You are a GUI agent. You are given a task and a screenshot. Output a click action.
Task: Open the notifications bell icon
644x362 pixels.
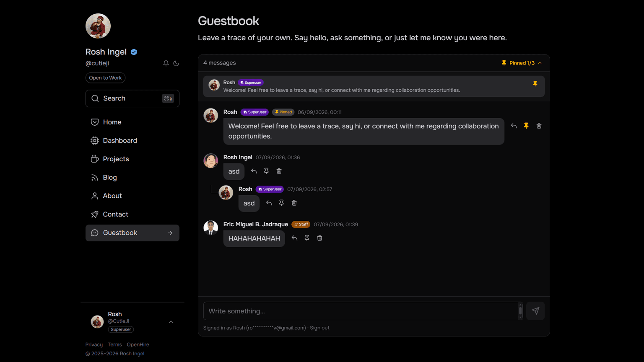click(x=166, y=63)
